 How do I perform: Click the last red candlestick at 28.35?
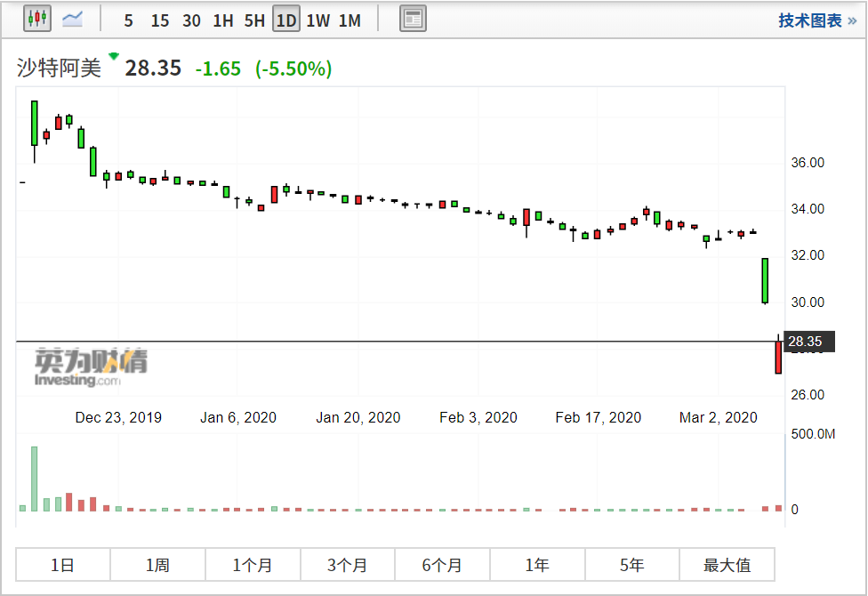(x=778, y=358)
